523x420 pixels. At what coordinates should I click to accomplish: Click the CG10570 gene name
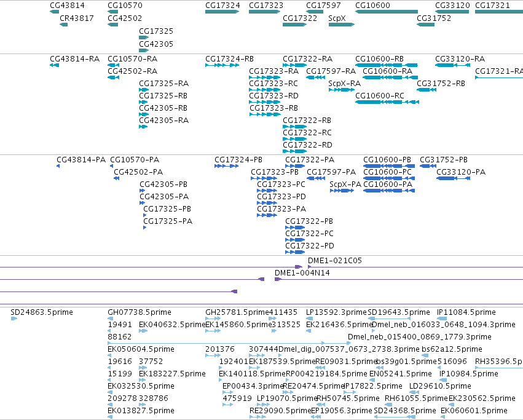[x=125, y=6]
